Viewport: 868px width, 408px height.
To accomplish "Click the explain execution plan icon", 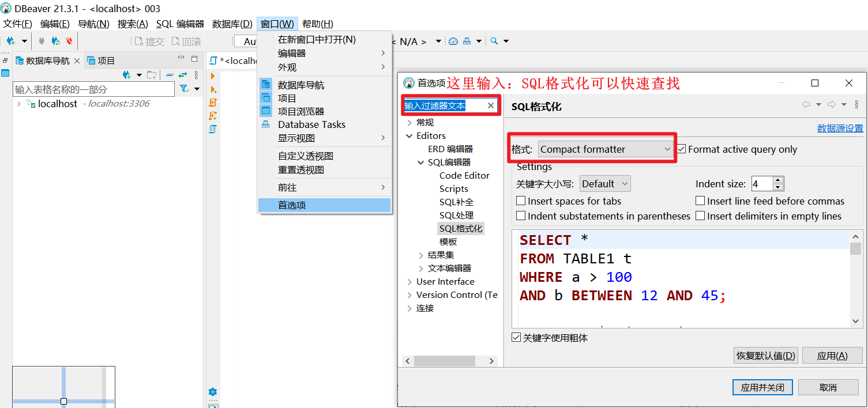I will coord(213,129).
